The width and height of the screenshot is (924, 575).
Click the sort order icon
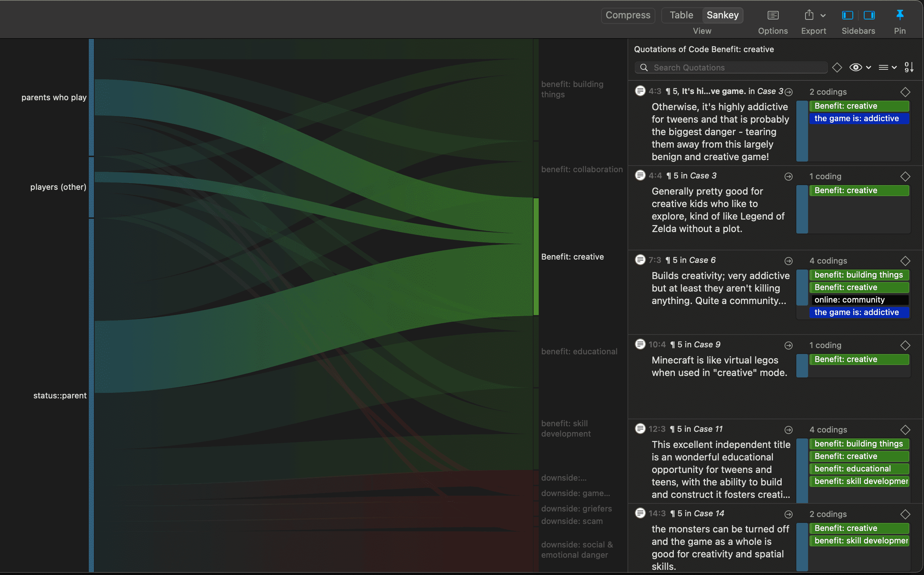tap(909, 67)
